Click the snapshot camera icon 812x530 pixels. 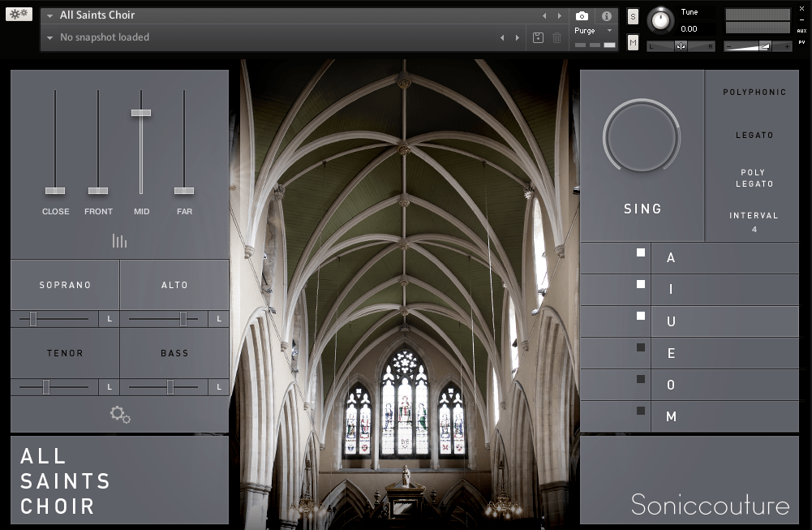click(x=582, y=16)
